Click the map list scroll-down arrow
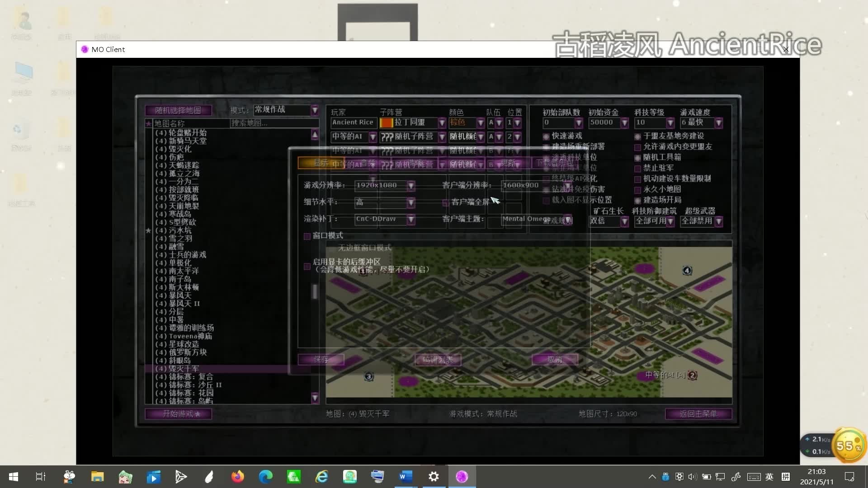Viewport: 868px width, 488px height. [x=315, y=398]
